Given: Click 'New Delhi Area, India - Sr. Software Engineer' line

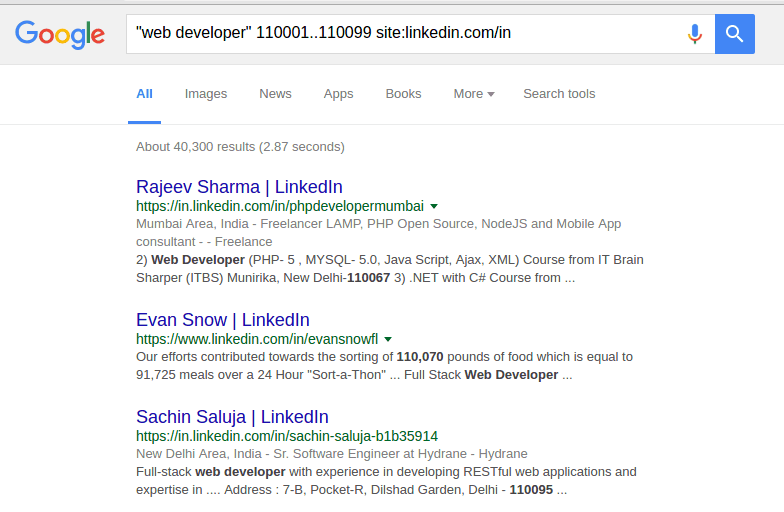Looking at the screenshot, I should (332, 454).
